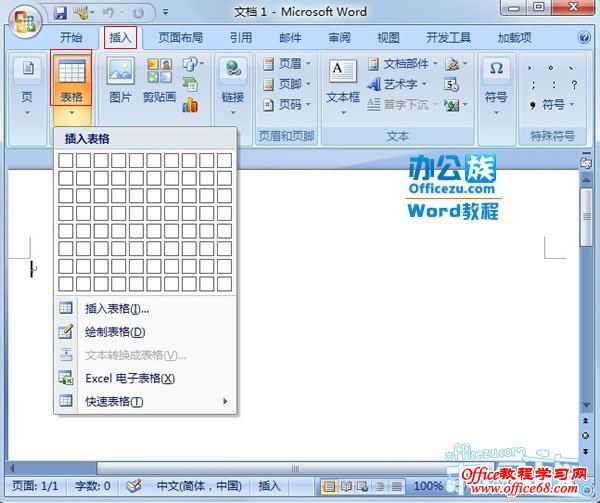Click the Text Box (文本框) button
This screenshot has width=600, height=503.
(343, 87)
